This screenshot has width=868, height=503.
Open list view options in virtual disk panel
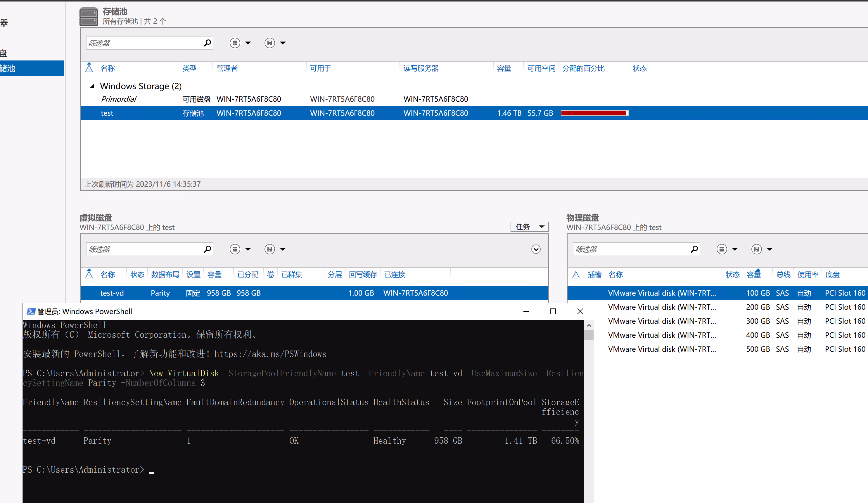[235, 249]
